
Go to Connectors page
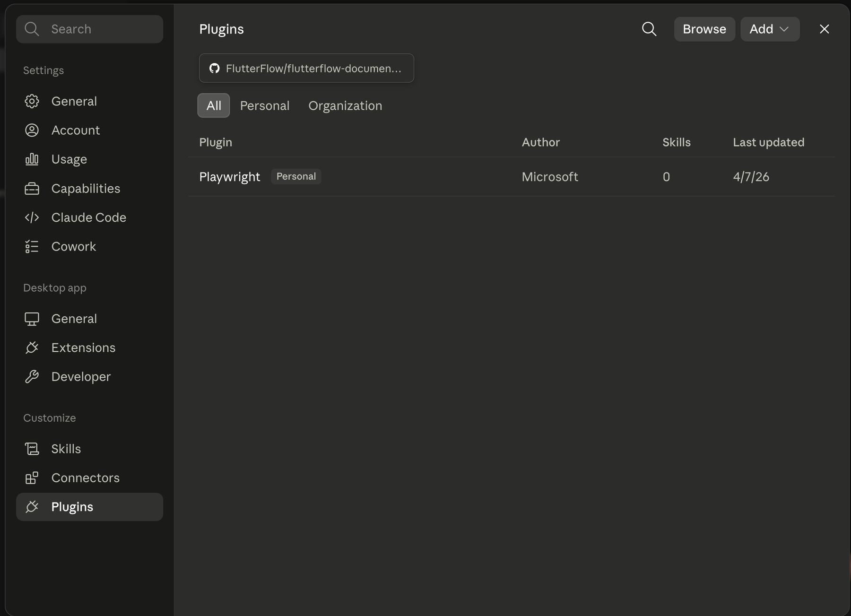(89, 478)
